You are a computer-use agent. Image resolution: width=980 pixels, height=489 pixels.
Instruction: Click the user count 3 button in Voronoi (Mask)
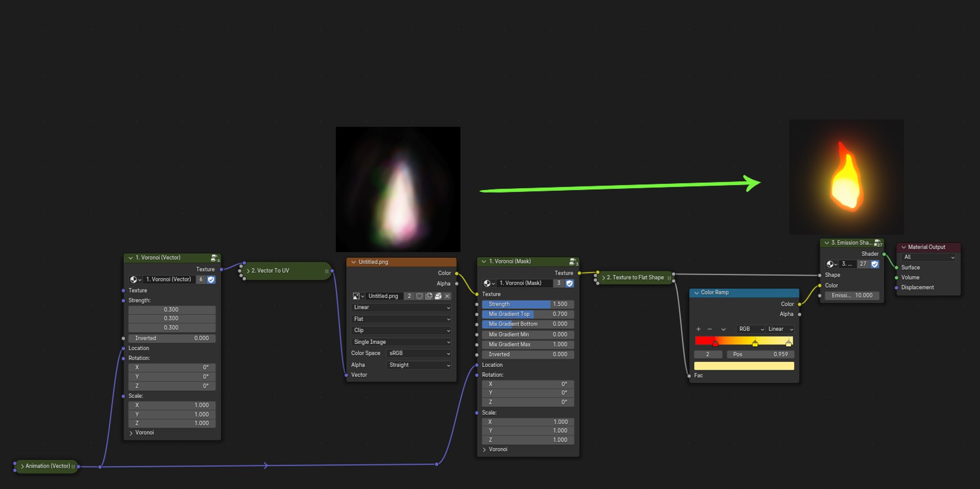pos(559,283)
